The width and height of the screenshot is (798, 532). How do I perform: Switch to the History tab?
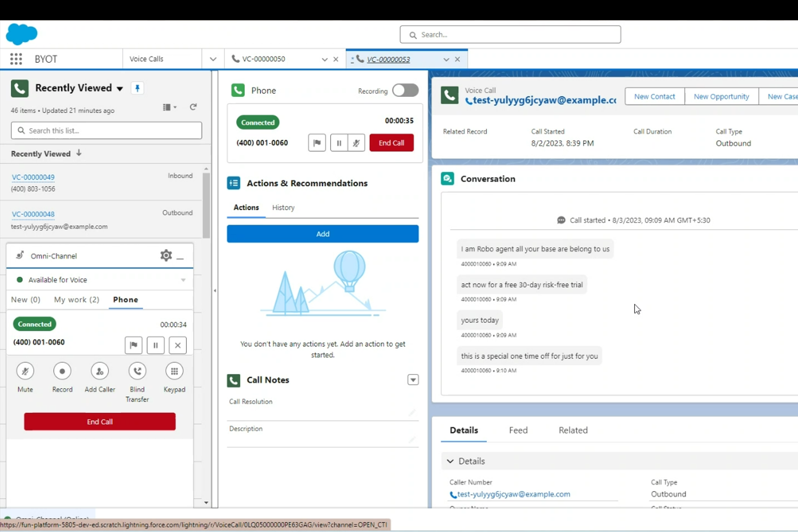click(x=283, y=207)
